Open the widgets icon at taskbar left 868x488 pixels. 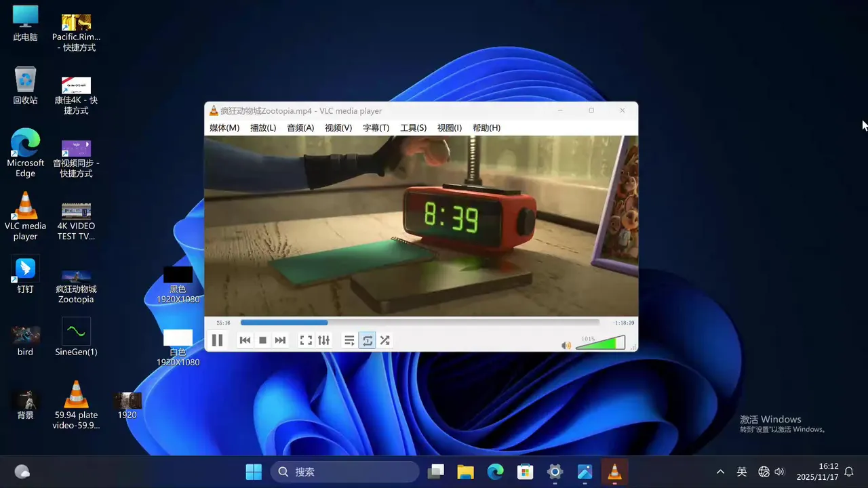coord(22,472)
